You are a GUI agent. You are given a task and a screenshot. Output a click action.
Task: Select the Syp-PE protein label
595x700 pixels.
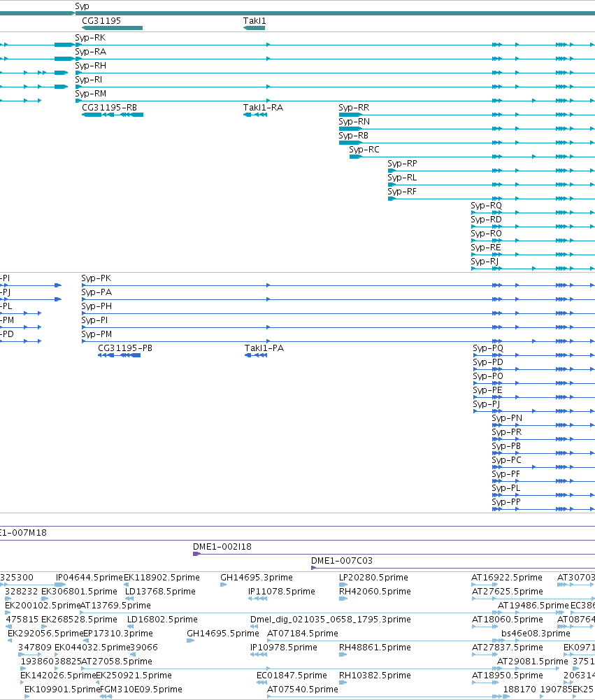pos(487,390)
